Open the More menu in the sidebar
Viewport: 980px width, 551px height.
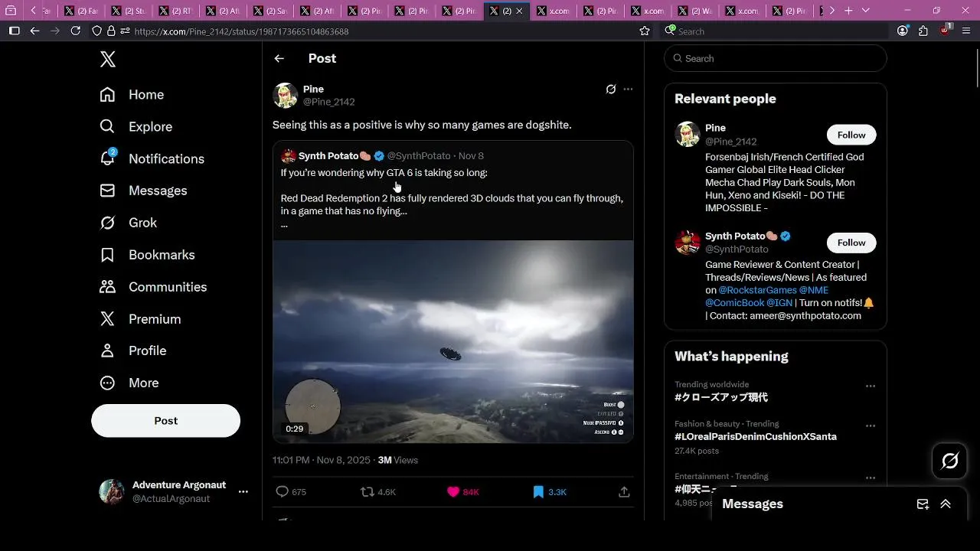coord(129,383)
